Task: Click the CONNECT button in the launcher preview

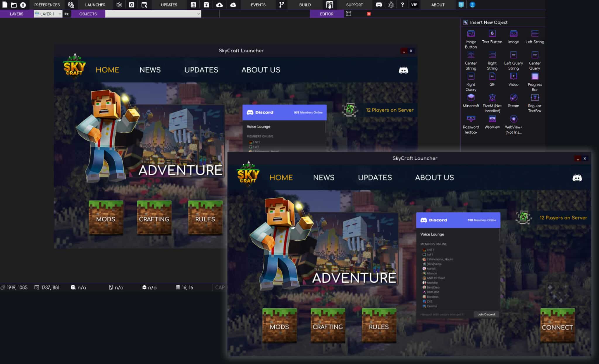Action: pyautogui.click(x=557, y=327)
